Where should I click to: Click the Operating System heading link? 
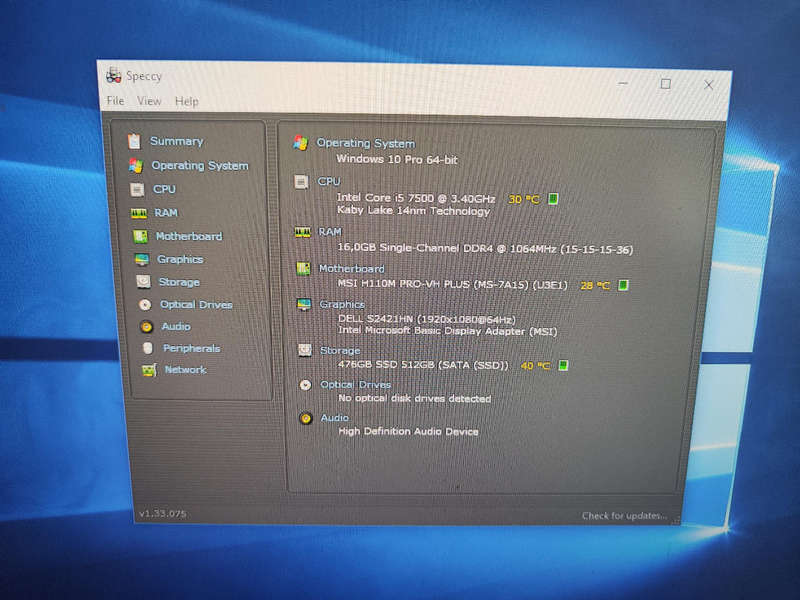click(x=366, y=143)
